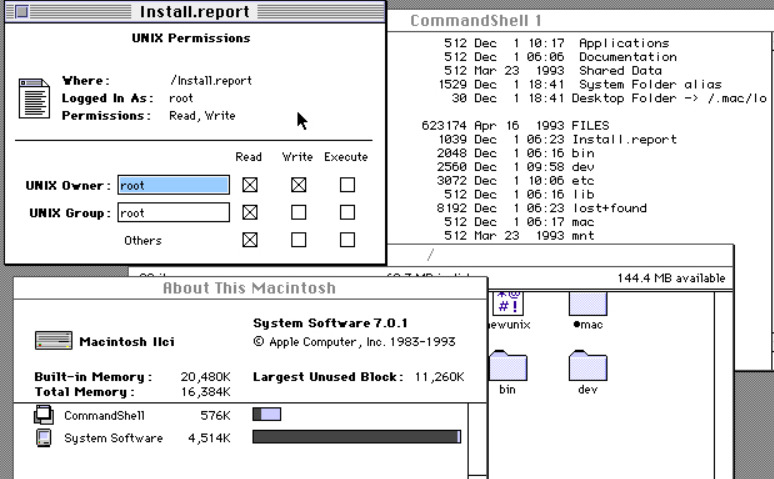Uncheck Read permission for UNIX Owner
The width and height of the screenshot is (774, 479).
point(250,185)
